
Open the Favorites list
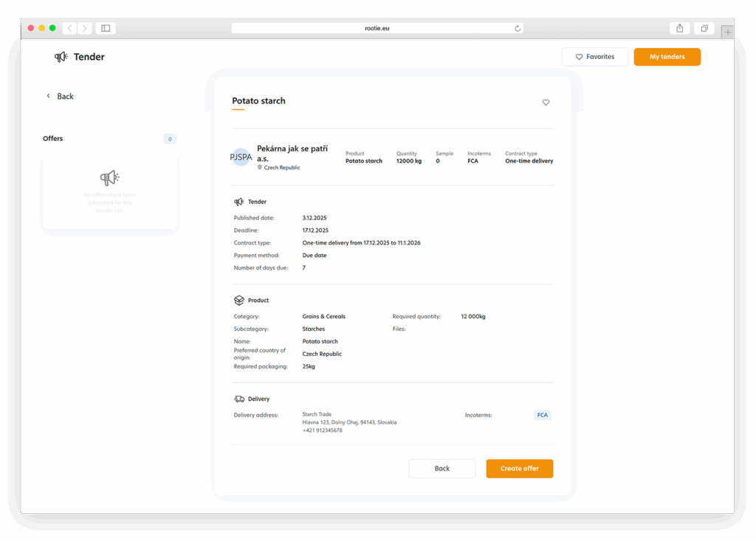point(594,57)
